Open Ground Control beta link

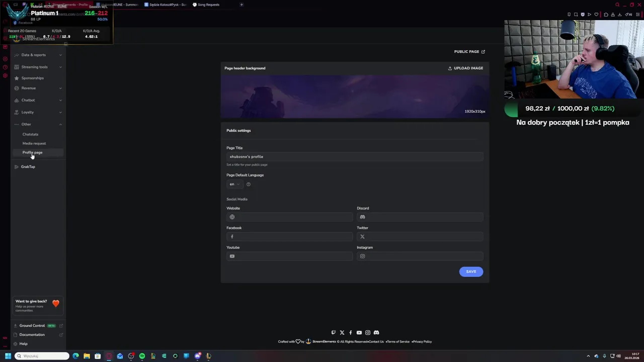(x=32, y=326)
